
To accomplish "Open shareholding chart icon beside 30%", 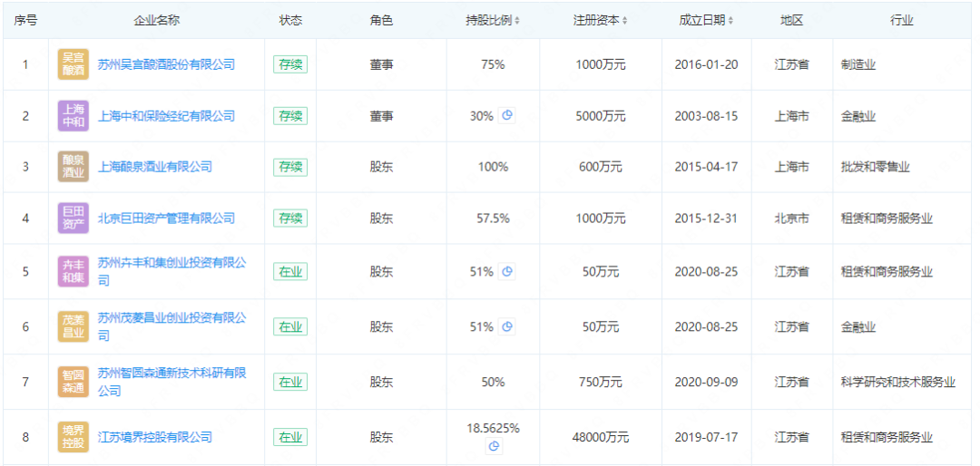I will coord(507,115).
